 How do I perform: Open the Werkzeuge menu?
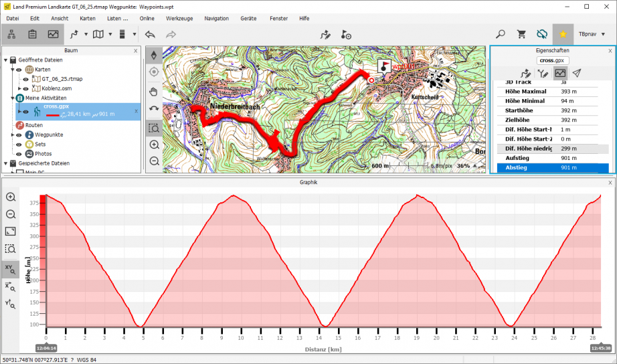(x=179, y=18)
